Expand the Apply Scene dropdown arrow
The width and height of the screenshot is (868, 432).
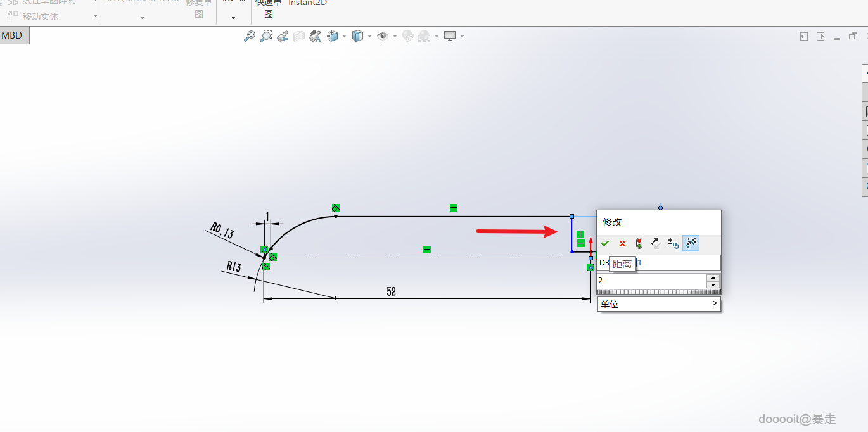point(437,37)
